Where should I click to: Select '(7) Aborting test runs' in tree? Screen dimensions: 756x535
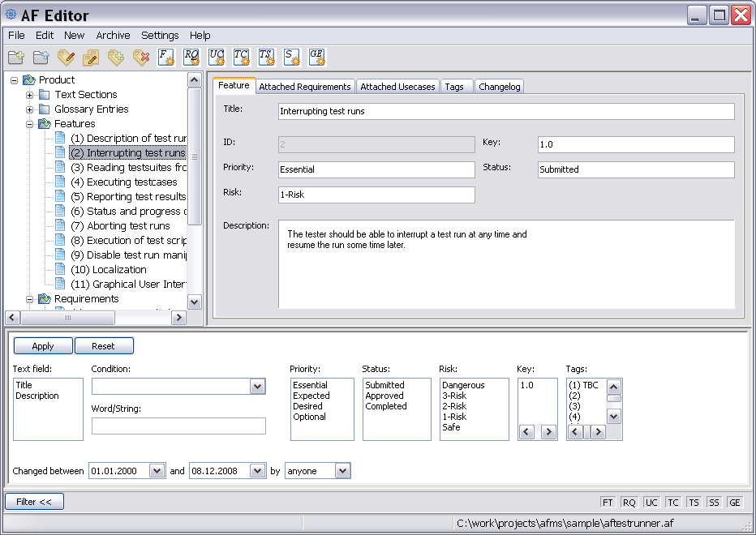coord(120,226)
